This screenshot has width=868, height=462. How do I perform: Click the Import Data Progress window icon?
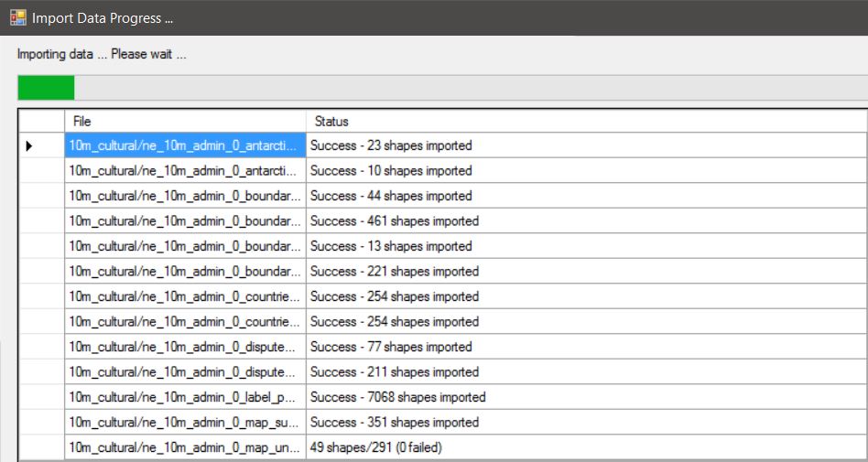coord(17,17)
